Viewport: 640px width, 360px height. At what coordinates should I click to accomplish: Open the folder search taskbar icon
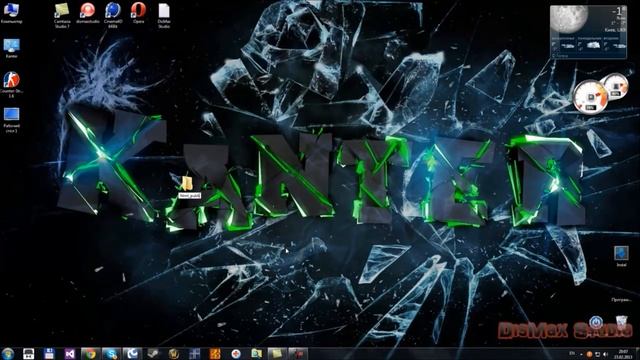coord(257,353)
